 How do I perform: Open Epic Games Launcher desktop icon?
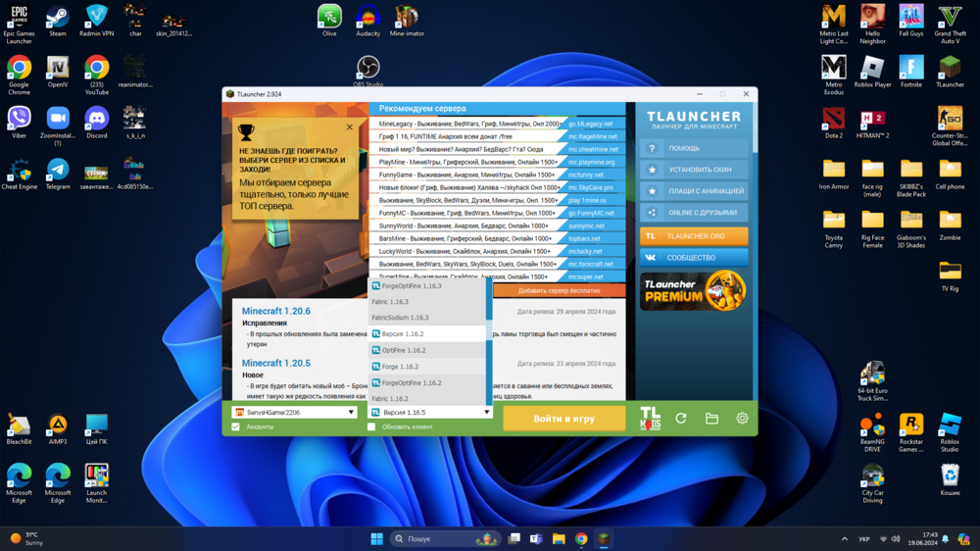click(x=19, y=25)
